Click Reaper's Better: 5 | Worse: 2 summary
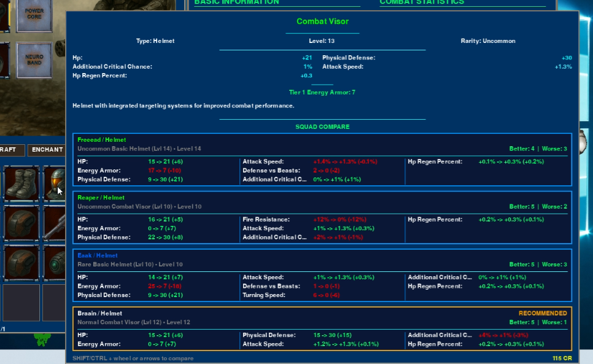Viewport: 593px width, 364px height. 538,207
